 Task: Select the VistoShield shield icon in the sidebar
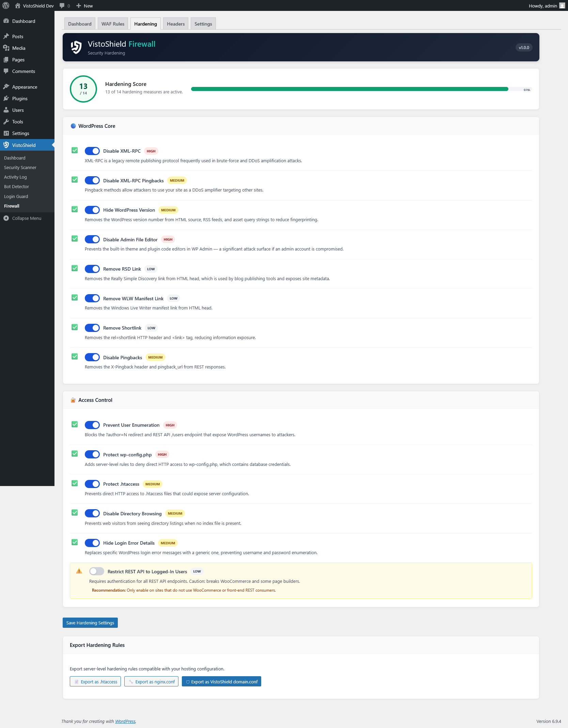click(x=6, y=145)
